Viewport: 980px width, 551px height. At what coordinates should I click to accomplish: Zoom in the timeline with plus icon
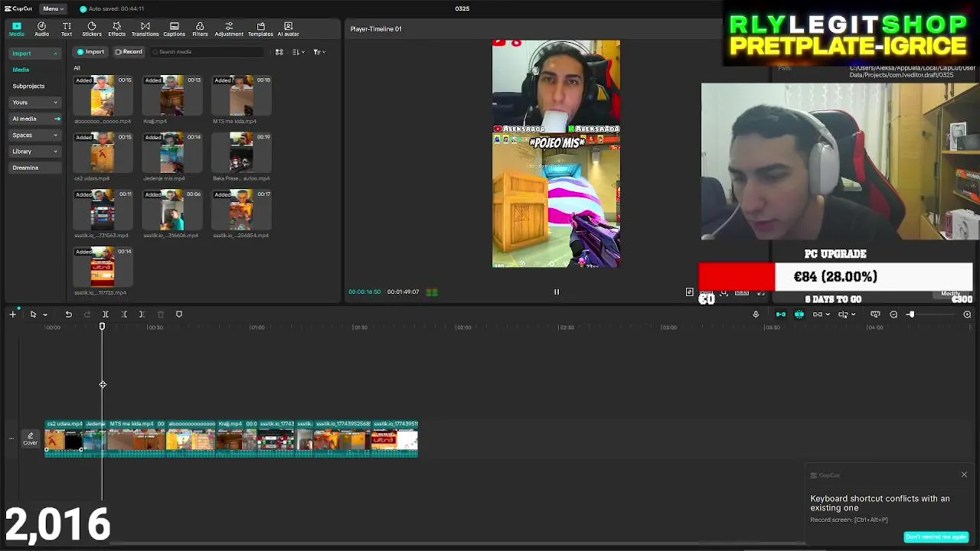pos(967,315)
